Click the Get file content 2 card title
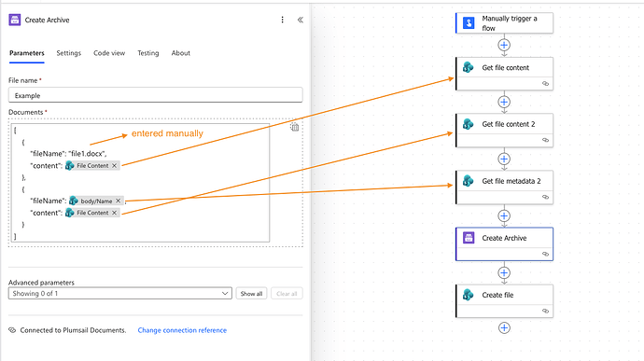The height and width of the screenshot is (361, 644). point(509,124)
